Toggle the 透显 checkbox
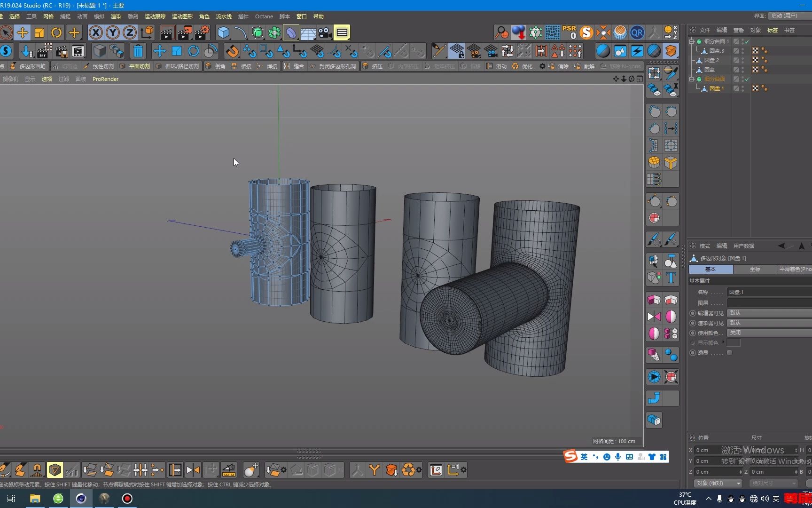812x508 pixels. (x=729, y=353)
